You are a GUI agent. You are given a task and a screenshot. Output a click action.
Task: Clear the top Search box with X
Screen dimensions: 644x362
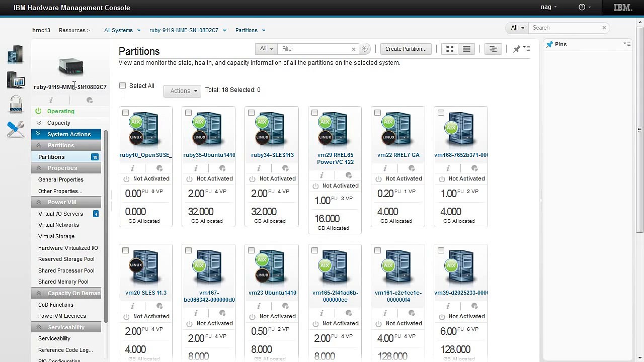604,28
